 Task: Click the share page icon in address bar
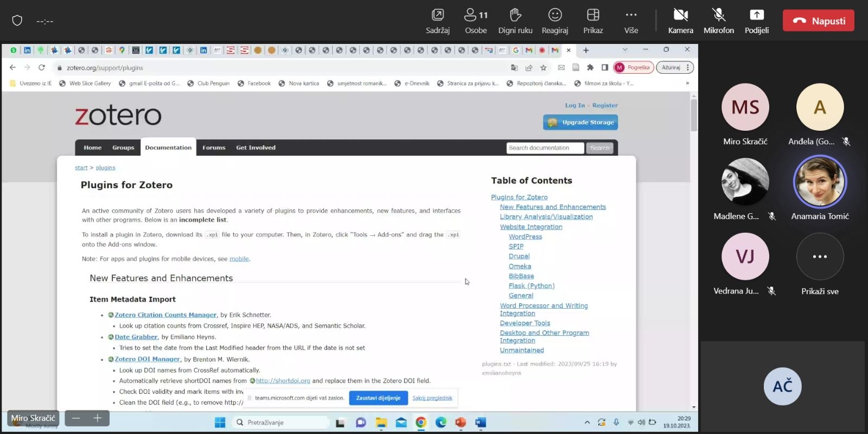pyautogui.click(x=529, y=68)
